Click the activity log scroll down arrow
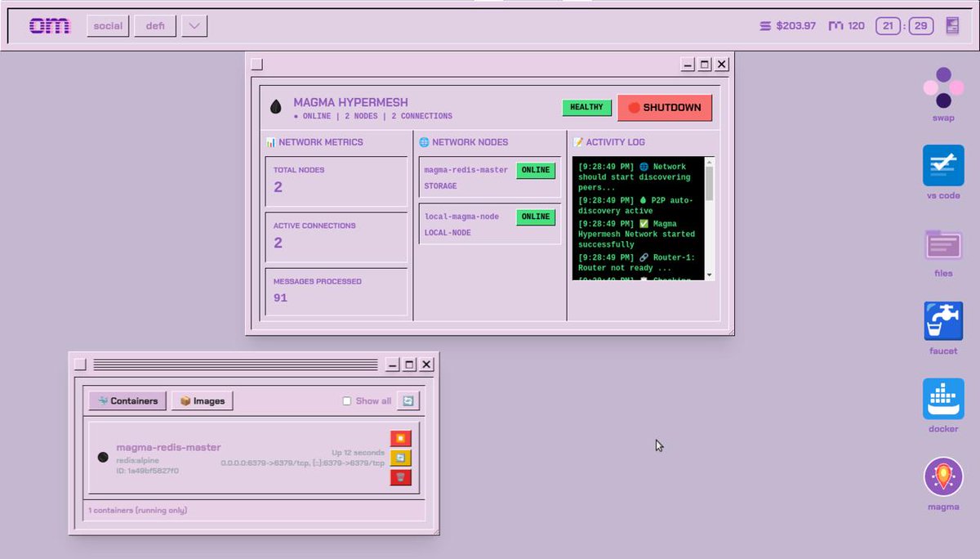980x559 pixels. pyautogui.click(x=710, y=275)
